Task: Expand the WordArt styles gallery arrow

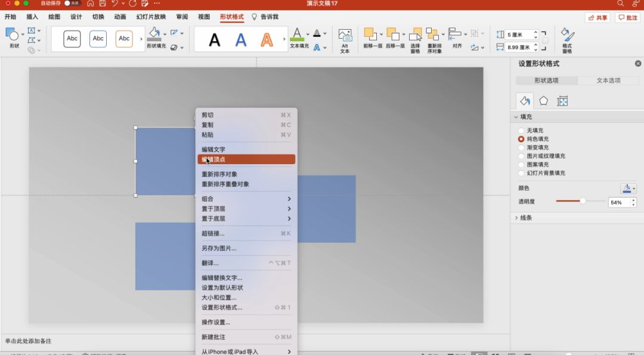Action: point(284,39)
